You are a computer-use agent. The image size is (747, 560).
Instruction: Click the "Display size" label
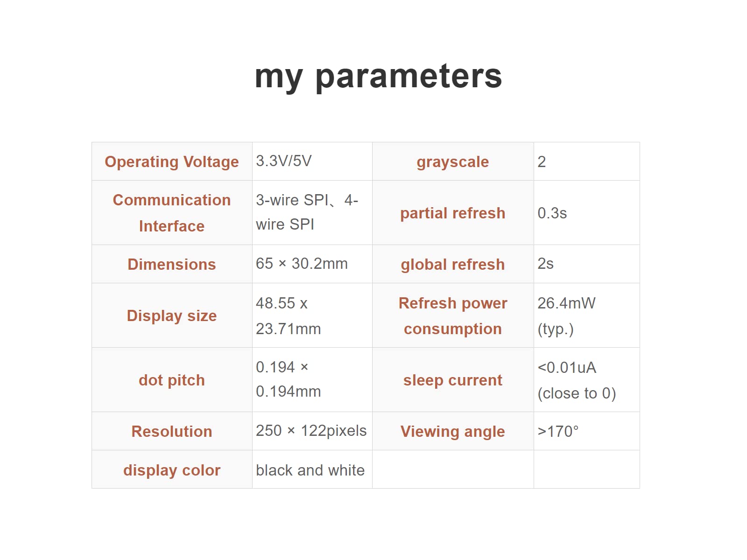(172, 316)
